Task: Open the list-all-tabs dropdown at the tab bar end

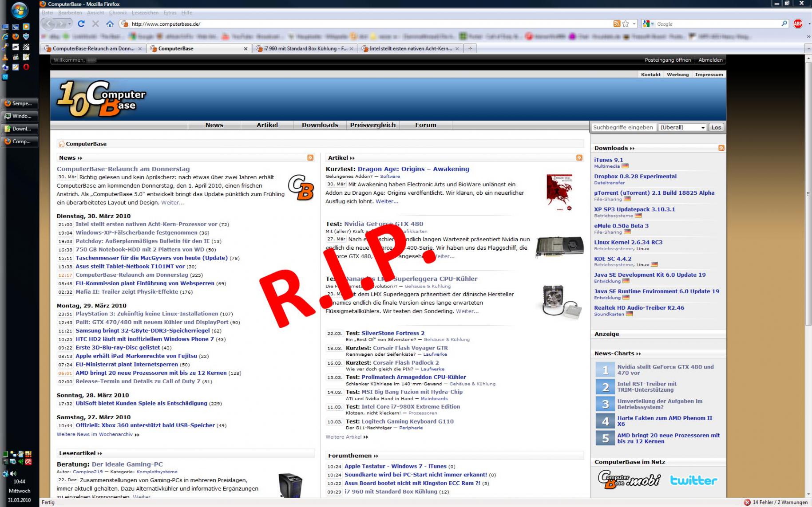Action: tap(808, 48)
